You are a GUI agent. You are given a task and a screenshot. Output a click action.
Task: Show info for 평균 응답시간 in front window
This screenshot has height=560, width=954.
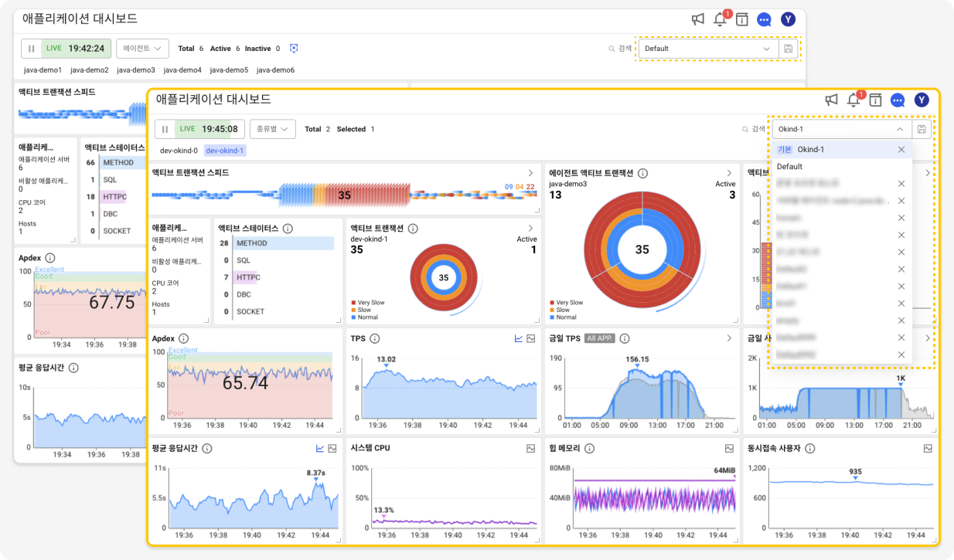point(206,448)
